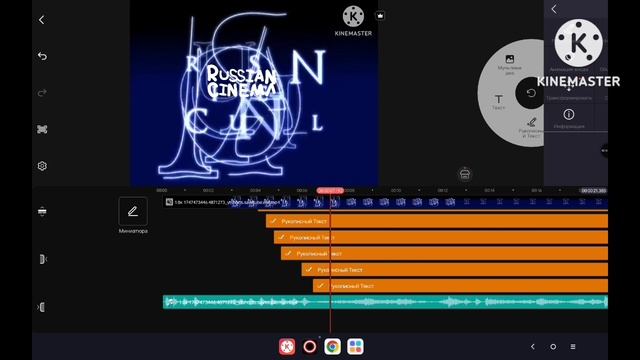
Task: Open KineMaster from the bottom dock
Action: point(287,347)
